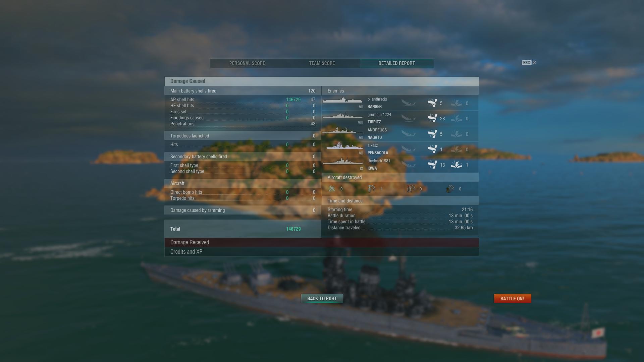
Task: Select the Detailed Report tab
Action: pos(397,63)
